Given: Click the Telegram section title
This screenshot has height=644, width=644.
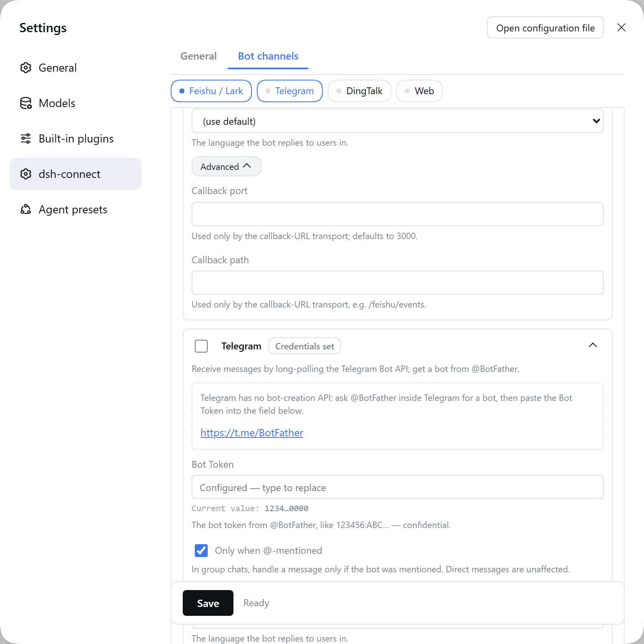Looking at the screenshot, I should tap(241, 346).
